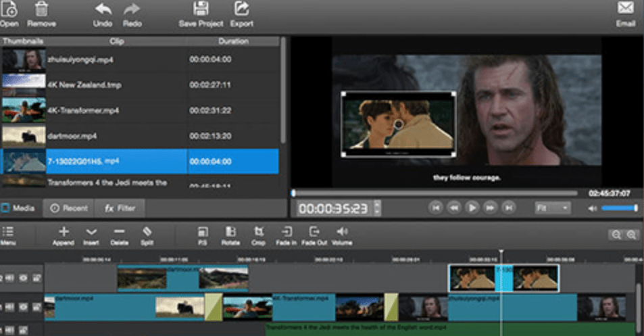Switch to the Recent tab
Image resolution: width=644 pixels, height=336 pixels.
(68, 208)
